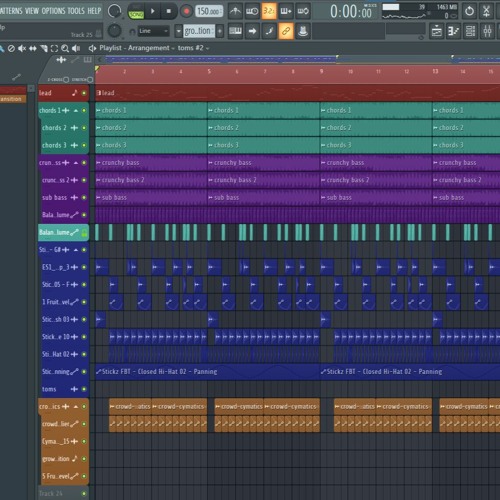Image resolution: width=500 pixels, height=500 pixels.
Task: Select the Select tool in playlist
Action: coord(54,49)
